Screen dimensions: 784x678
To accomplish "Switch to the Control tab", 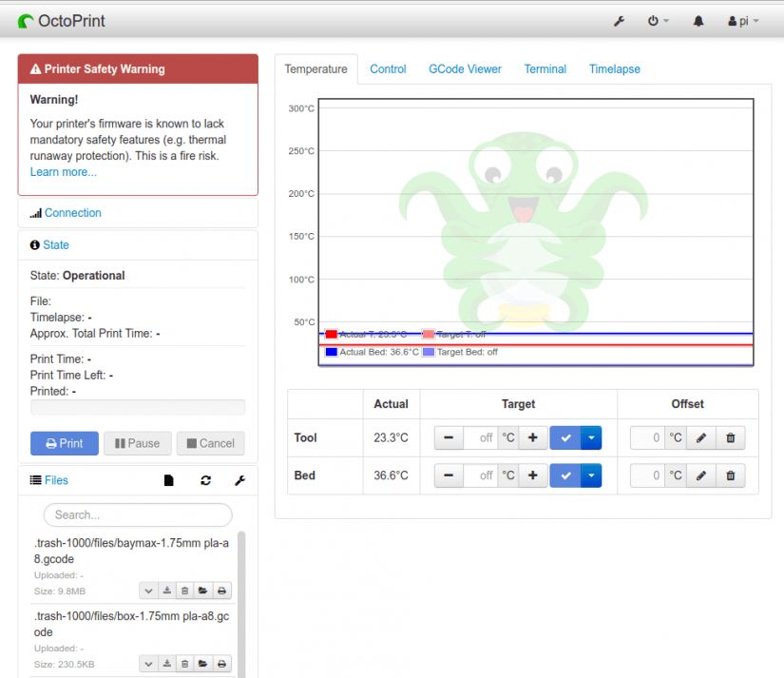I will pyautogui.click(x=388, y=69).
